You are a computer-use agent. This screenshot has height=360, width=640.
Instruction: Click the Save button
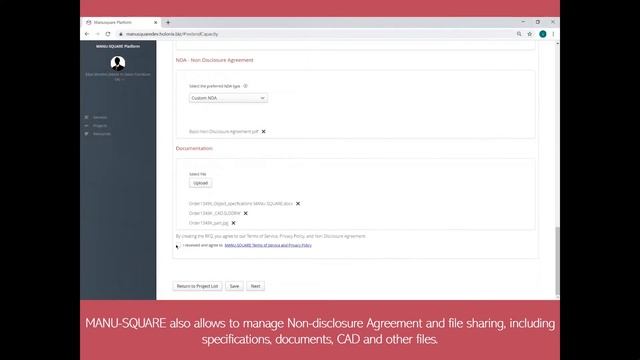234,286
